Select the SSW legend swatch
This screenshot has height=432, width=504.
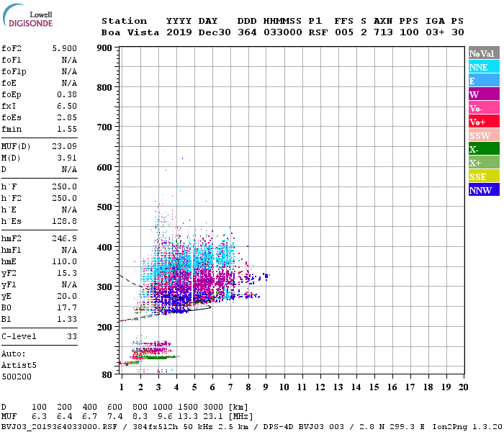[484, 135]
